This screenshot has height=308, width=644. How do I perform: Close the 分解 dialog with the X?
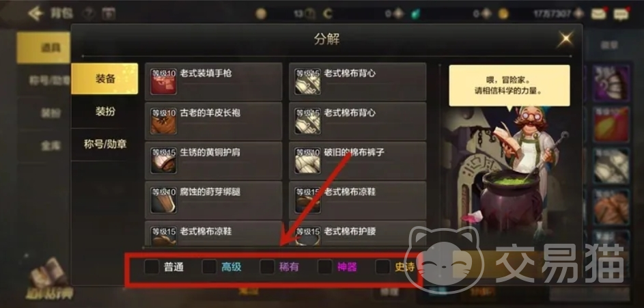click(x=565, y=39)
